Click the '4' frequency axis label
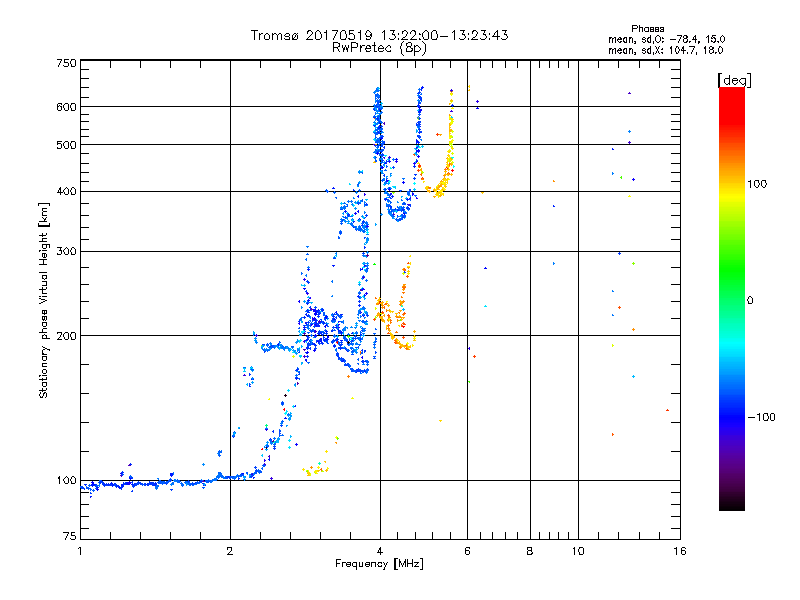 pyautogui.click(x=380, y=551)
